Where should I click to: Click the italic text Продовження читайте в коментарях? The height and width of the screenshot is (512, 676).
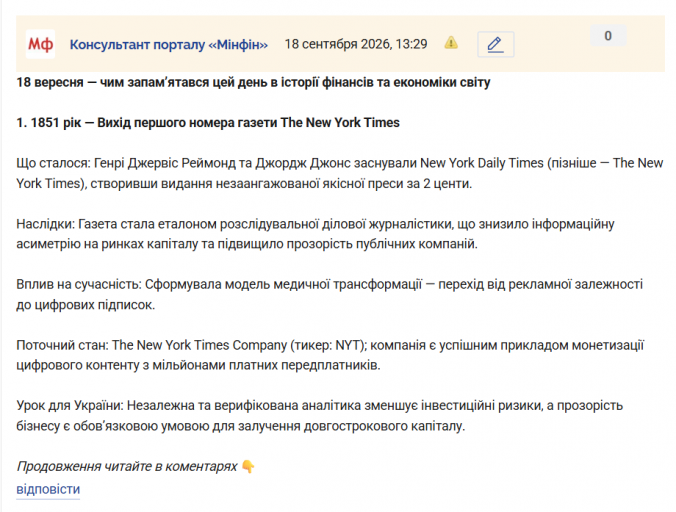(x=127, y=466)
